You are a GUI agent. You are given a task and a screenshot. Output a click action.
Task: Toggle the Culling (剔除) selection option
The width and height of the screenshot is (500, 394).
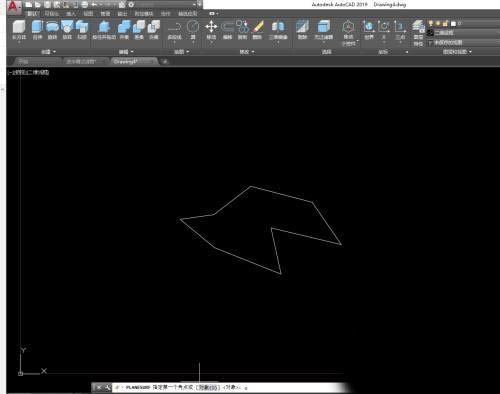[x=302, y=30]
